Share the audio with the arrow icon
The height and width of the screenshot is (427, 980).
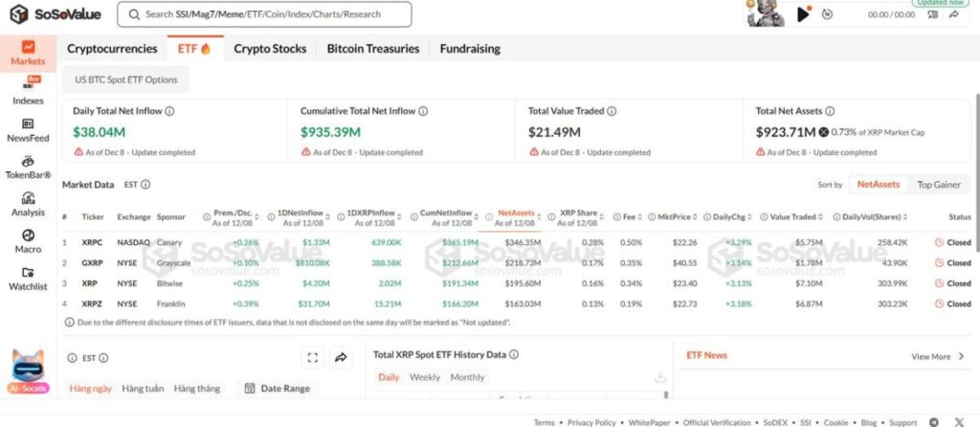coord(954,14)
